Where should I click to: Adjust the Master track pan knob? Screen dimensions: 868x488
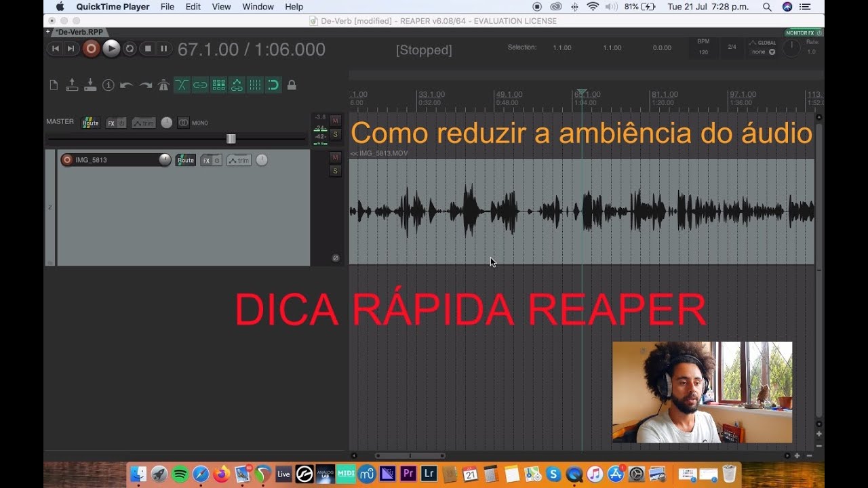[166, 123]
